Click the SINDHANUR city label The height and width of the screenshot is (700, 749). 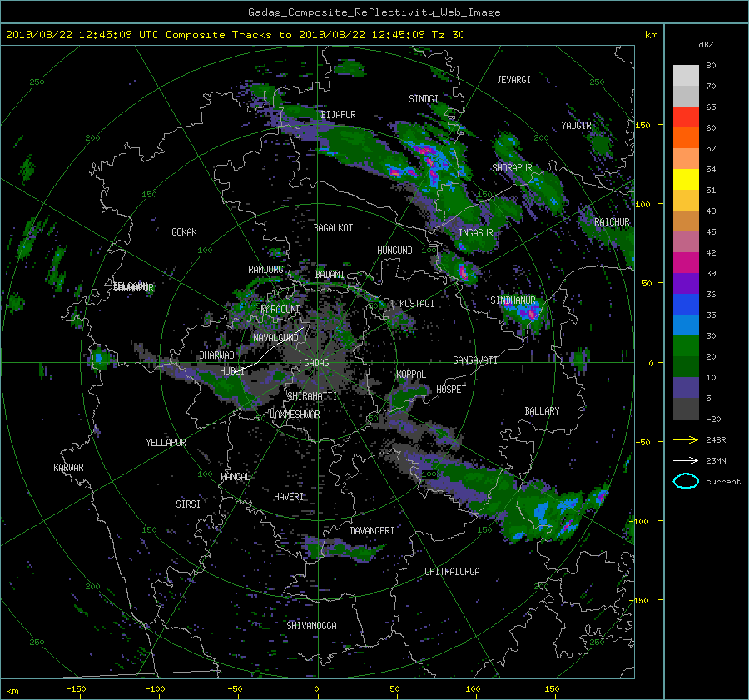513,300
